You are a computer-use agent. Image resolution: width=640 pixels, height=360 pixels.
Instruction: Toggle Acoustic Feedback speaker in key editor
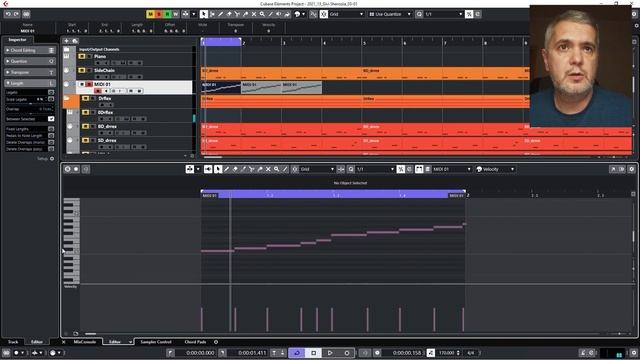(x=208, y=169)
